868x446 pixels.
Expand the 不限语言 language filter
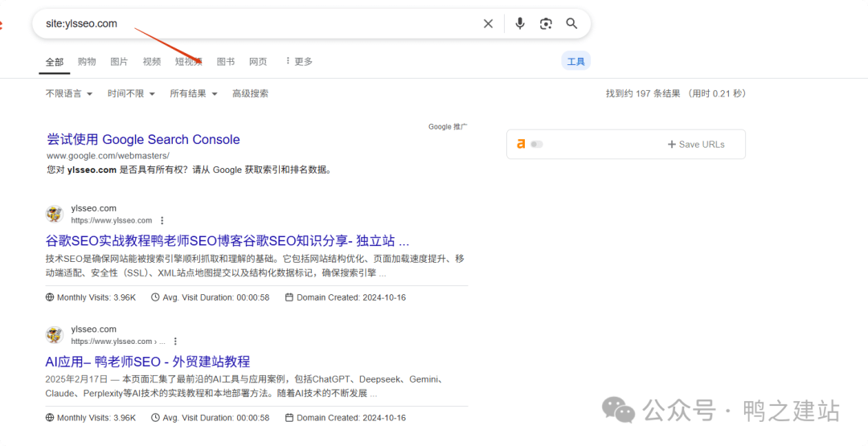(69, 93)
